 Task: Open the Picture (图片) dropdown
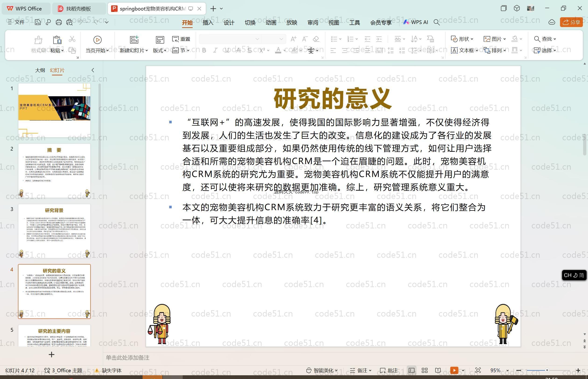[x=495, y=39]
